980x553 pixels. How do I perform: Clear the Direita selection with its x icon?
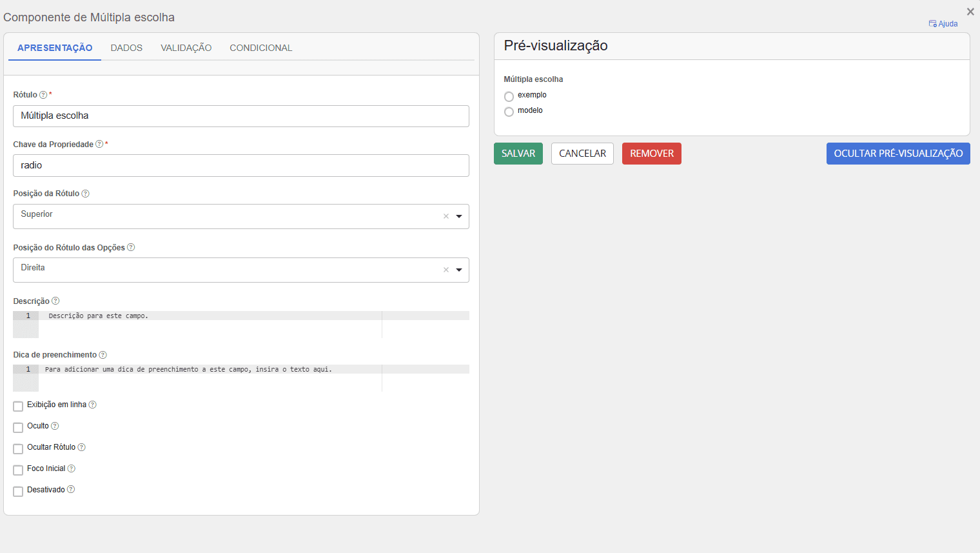(446, 270)
